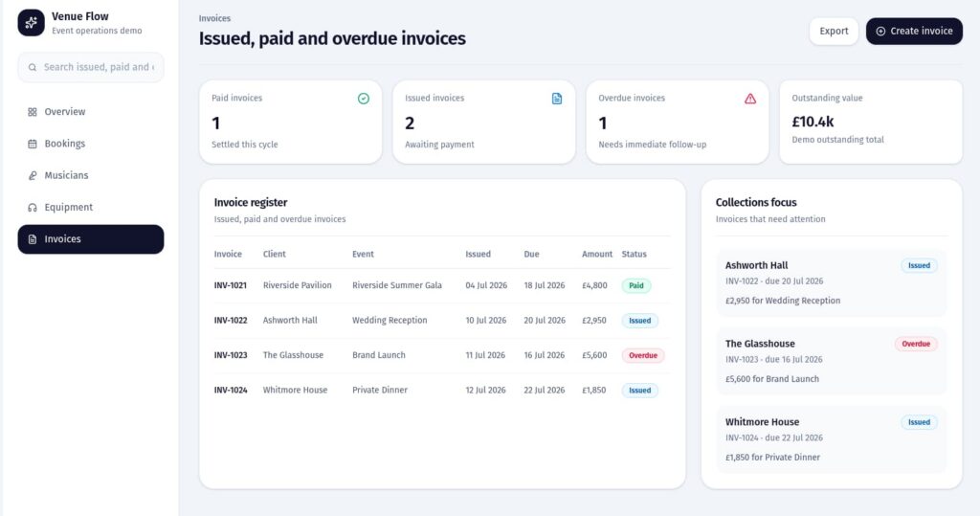Click the Overview grid icon in sidebar
The width and height of the screenshot is (980, 516).
33,112
